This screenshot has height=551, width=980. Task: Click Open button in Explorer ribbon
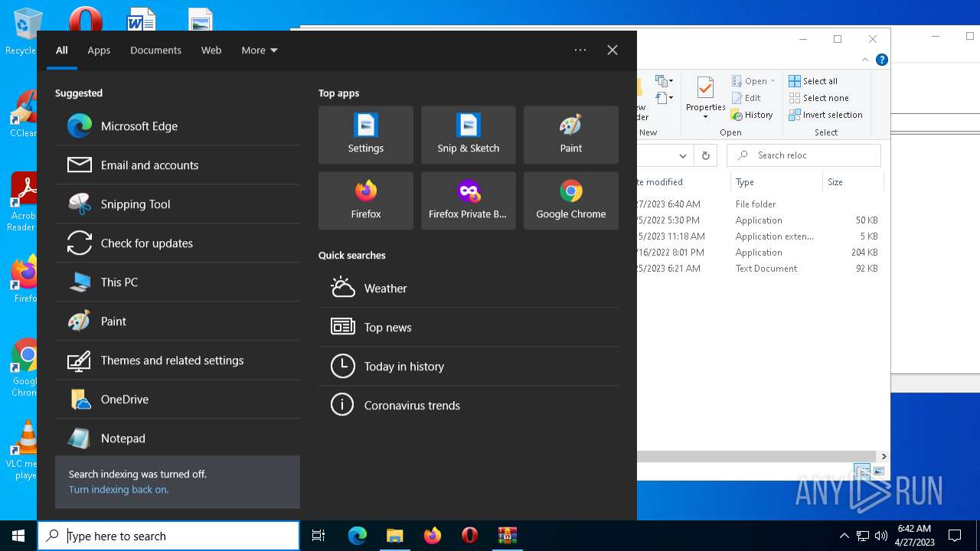tap(749, 81)
